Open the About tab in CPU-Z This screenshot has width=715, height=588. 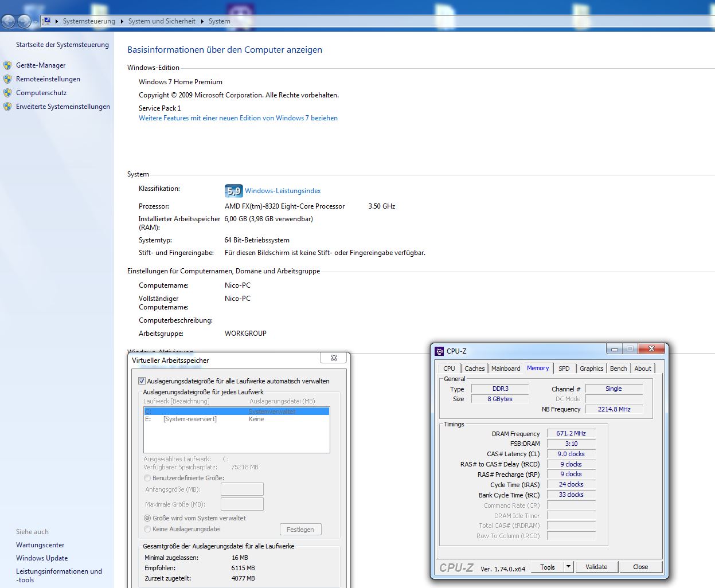click(643, 369)
